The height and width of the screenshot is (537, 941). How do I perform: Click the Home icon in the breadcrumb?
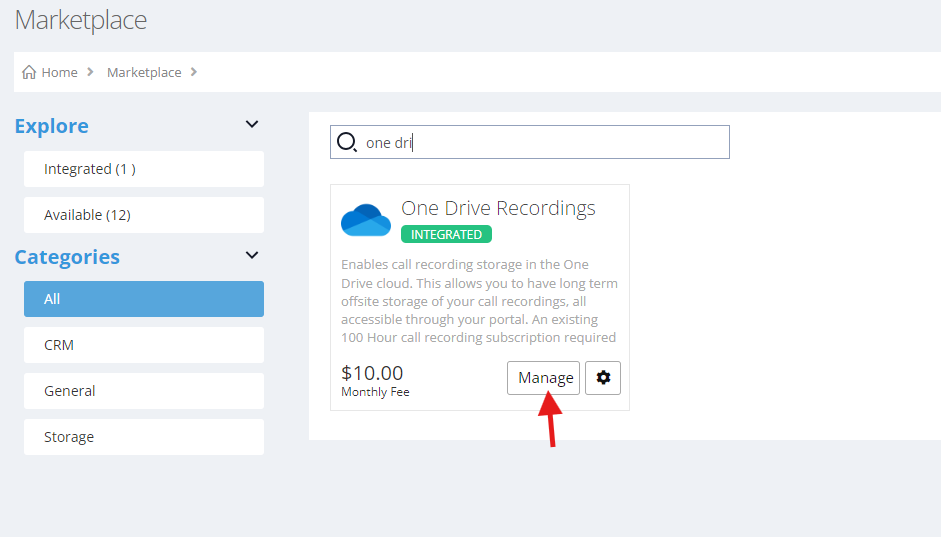pyautogui.click(x=29, y=72)
